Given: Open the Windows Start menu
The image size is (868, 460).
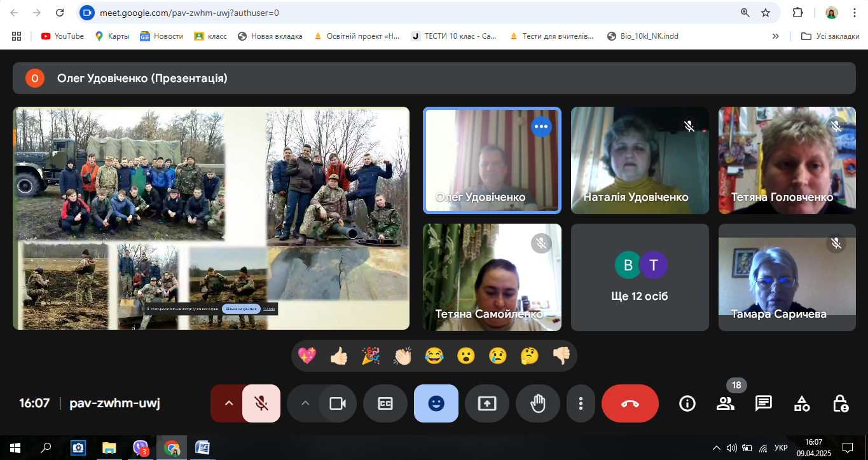Looking at the screenshot, I should pyautogui.click(x=15, y=448).
